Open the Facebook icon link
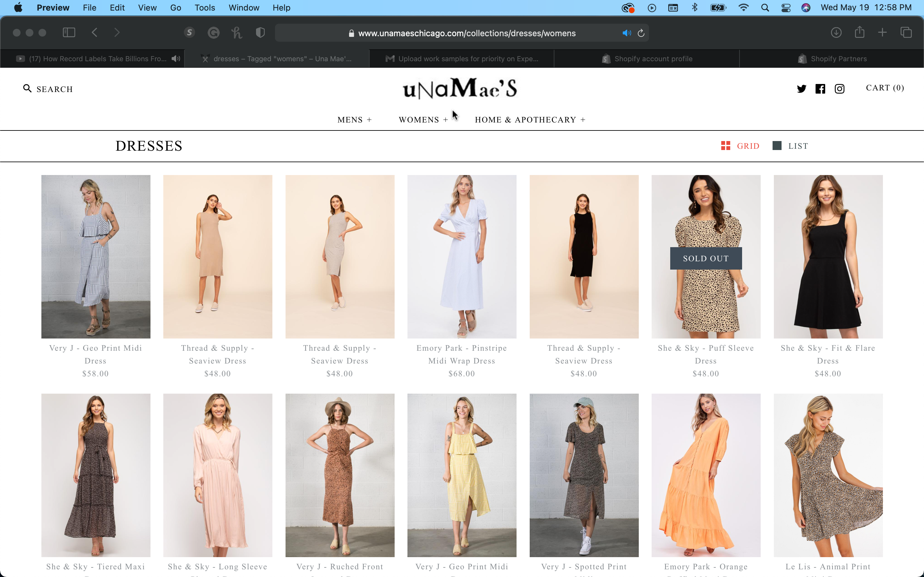 [820, 88]
